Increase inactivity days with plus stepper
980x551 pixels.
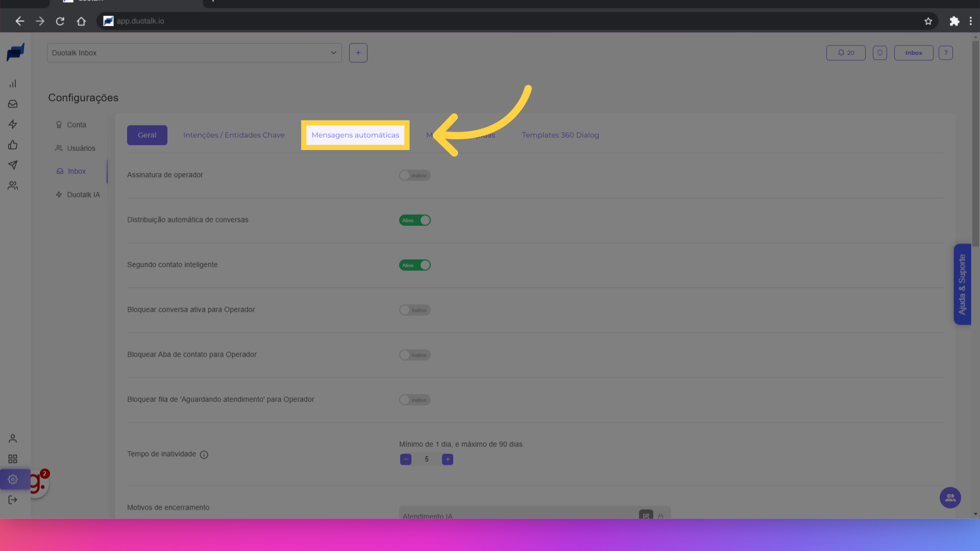[448, 460]
